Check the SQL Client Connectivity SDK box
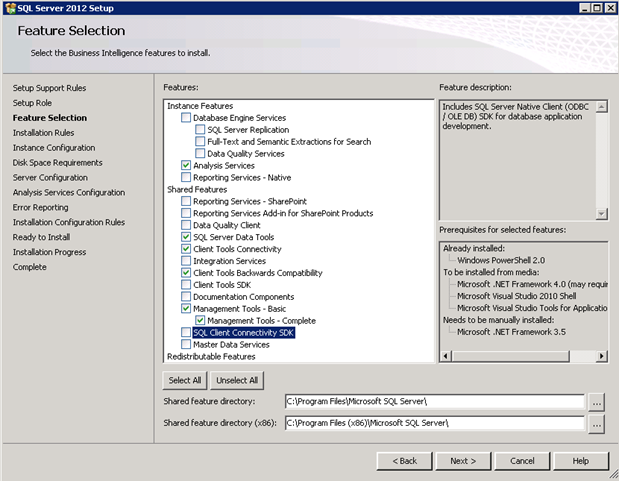This screenshot has width=619, height=481. [186, 333]
